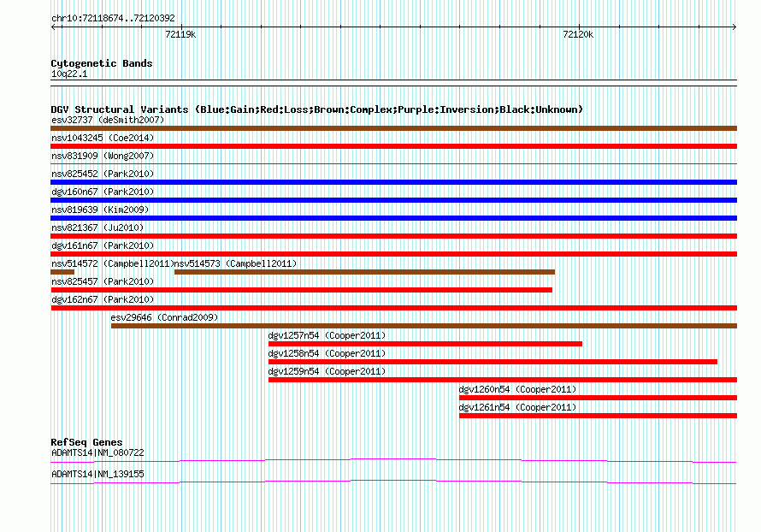Select the nsv514572 (Campbell2011) label
The height and width of the screenshot is (532, 761).
tap(113, 263)
